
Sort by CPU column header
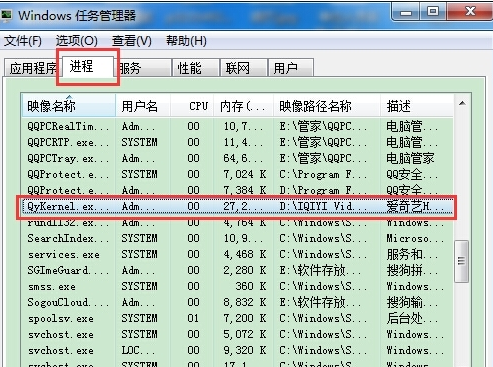click(192, 106)
